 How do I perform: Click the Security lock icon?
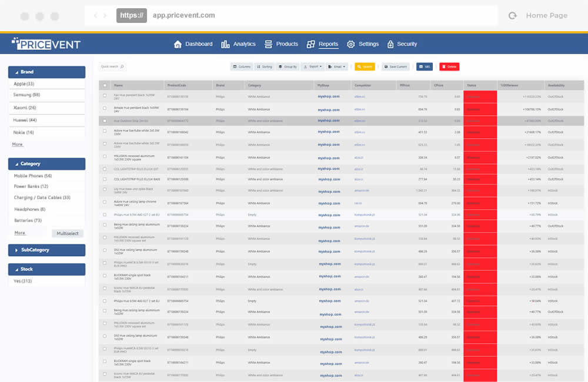coord(390,44)
